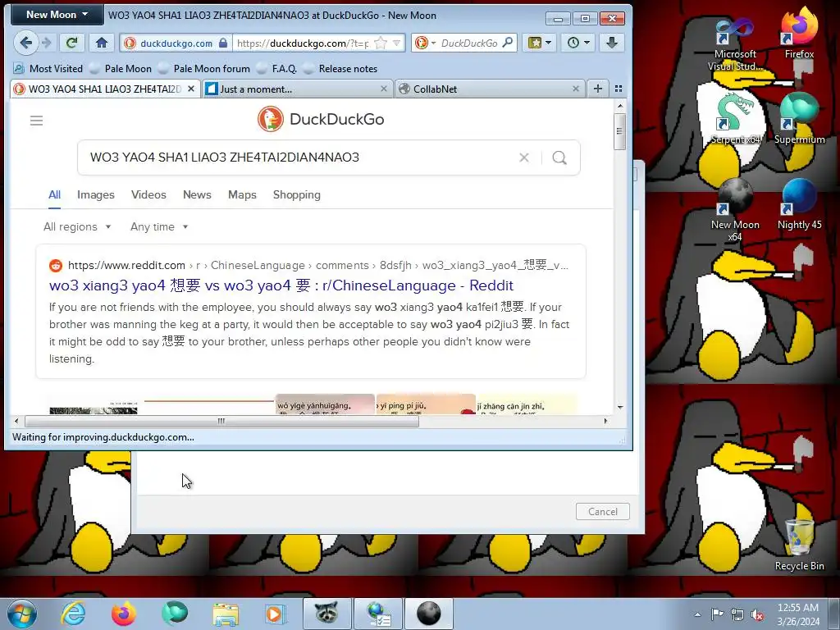Open the F.A.Q. bookmark
840x630 pixels.
[277, 69]
